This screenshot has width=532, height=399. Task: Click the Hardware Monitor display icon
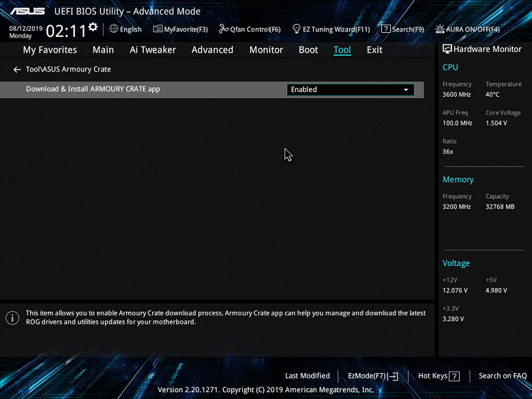(x=447, y=49)
